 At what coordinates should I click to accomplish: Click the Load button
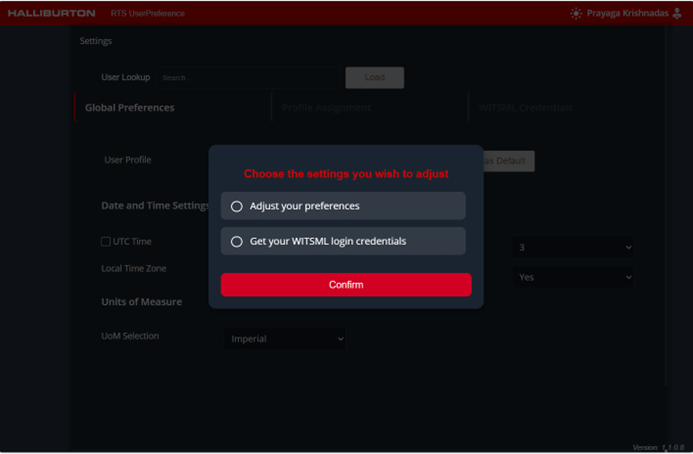click(374, 77)
